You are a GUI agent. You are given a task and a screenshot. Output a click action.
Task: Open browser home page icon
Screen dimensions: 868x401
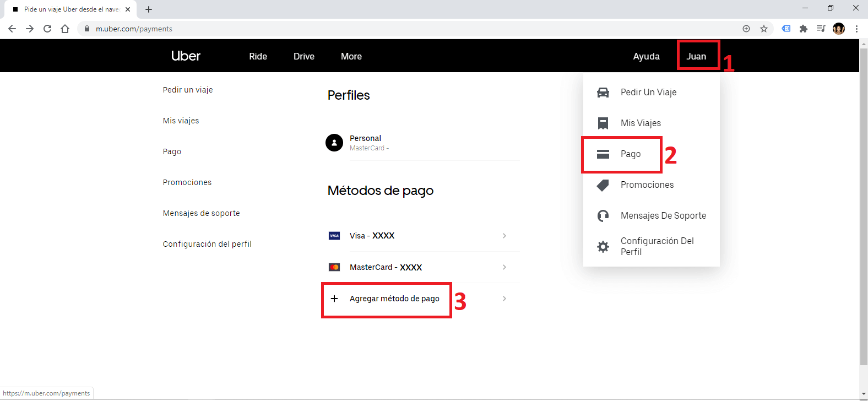(x=65, y=29)
